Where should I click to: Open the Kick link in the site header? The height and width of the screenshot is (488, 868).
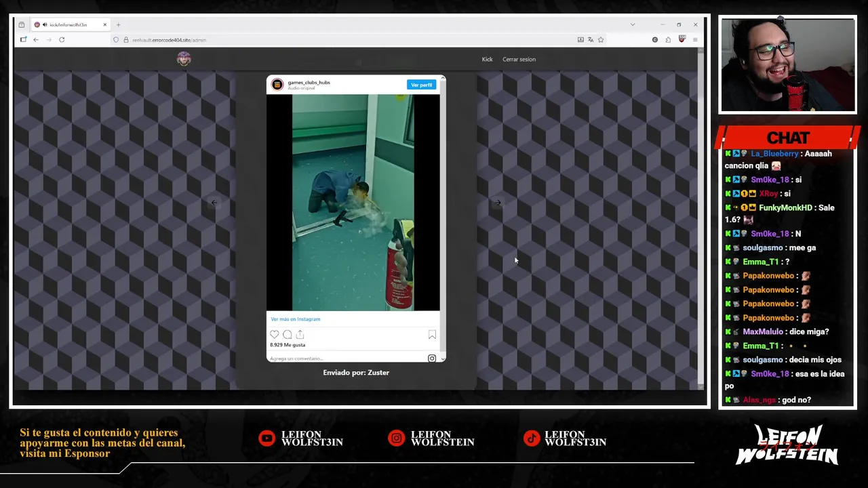pos(487,59)
